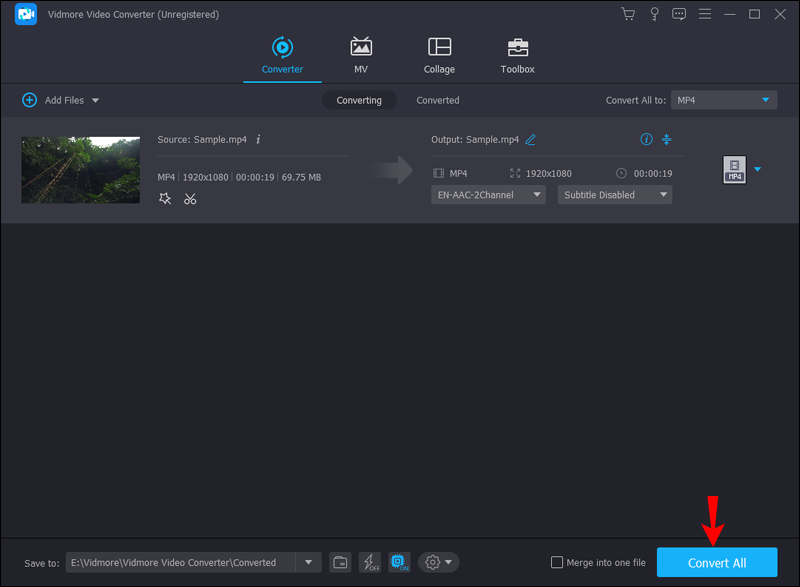Click the Sample.mp4 video thumbnail
Image resolution: width=800 pixels, height=587 pixels.
[81, 170]
